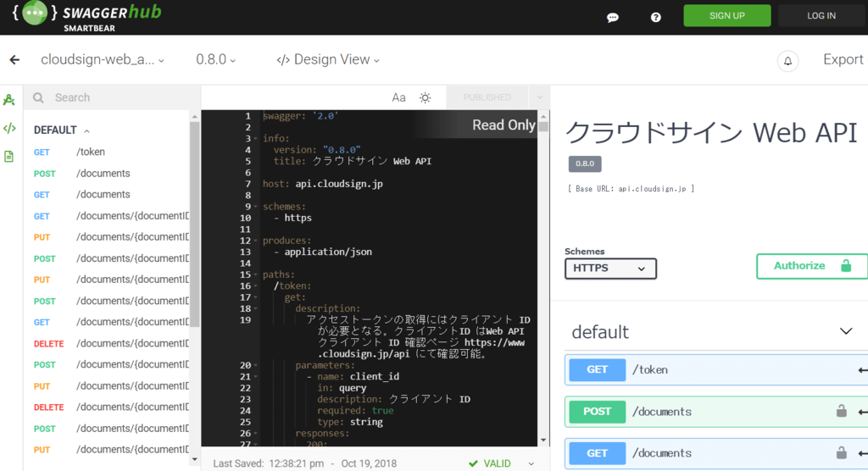Click the arrow icon on GET /documents row

point(862,453)
